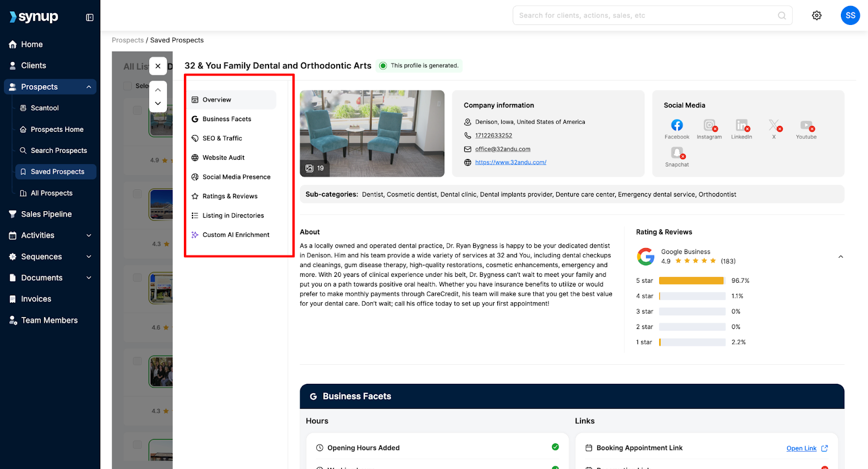Click the search magnifier icon in search bar
This screenshot has width=868, height=469.
click(782, 15)
